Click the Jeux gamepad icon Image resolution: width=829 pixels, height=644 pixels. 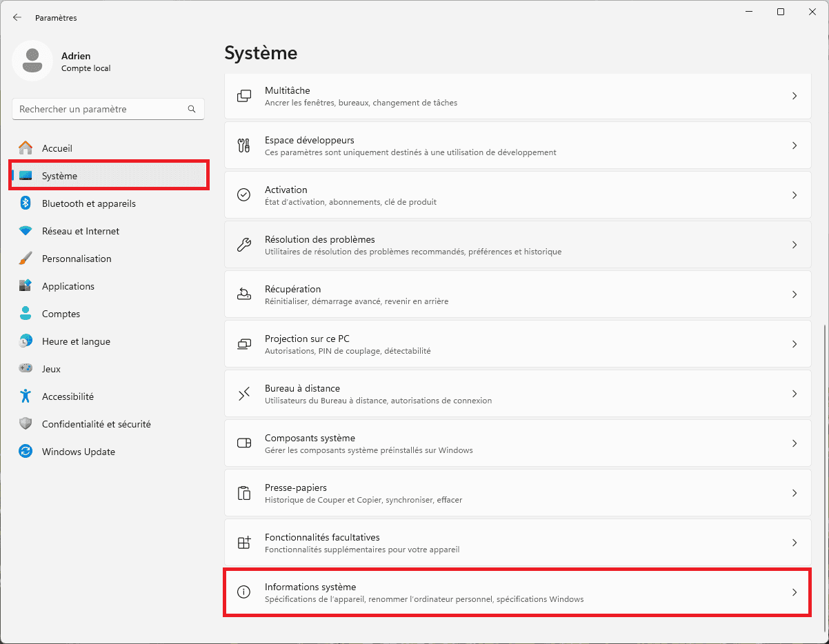click(26, 369)
